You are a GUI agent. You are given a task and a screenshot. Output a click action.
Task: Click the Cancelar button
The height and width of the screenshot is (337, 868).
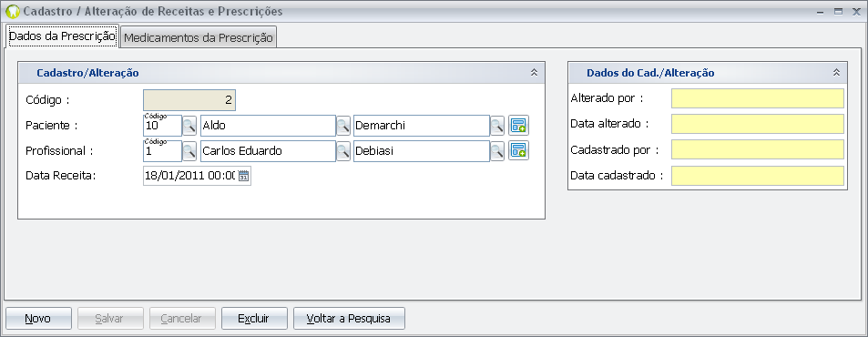click(x=182, y=319)
